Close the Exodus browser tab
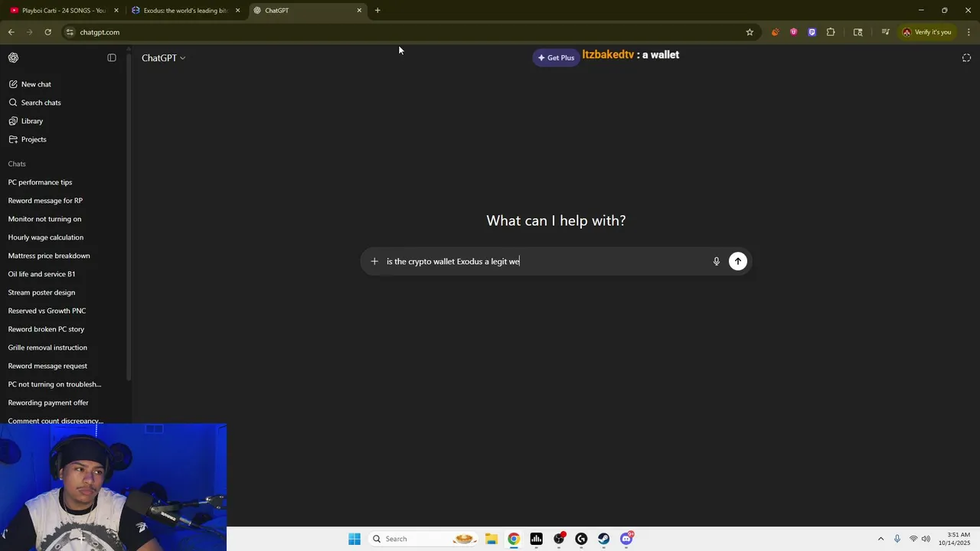Image resolution: width=980 pixels, height=551 pixels. click(x=237, y=11)
